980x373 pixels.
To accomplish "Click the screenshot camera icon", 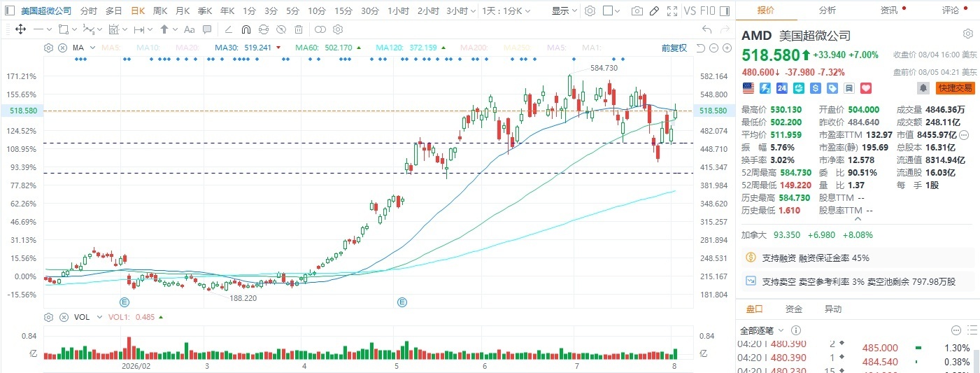I will click(x=637, y=11).
